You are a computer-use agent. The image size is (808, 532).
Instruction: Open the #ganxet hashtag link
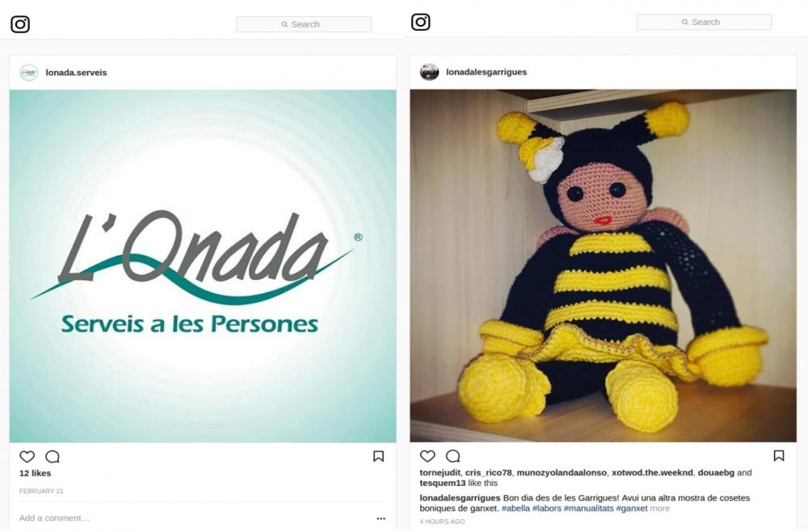click(632, 509)
